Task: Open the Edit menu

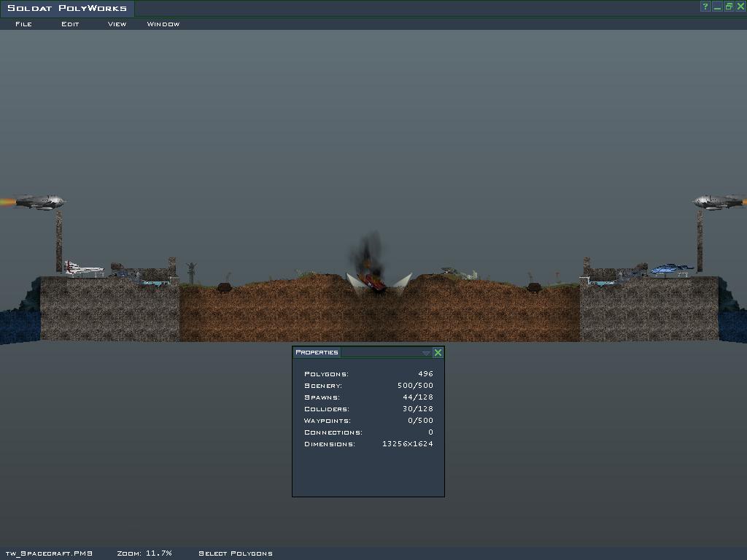Action: (70, 24)
